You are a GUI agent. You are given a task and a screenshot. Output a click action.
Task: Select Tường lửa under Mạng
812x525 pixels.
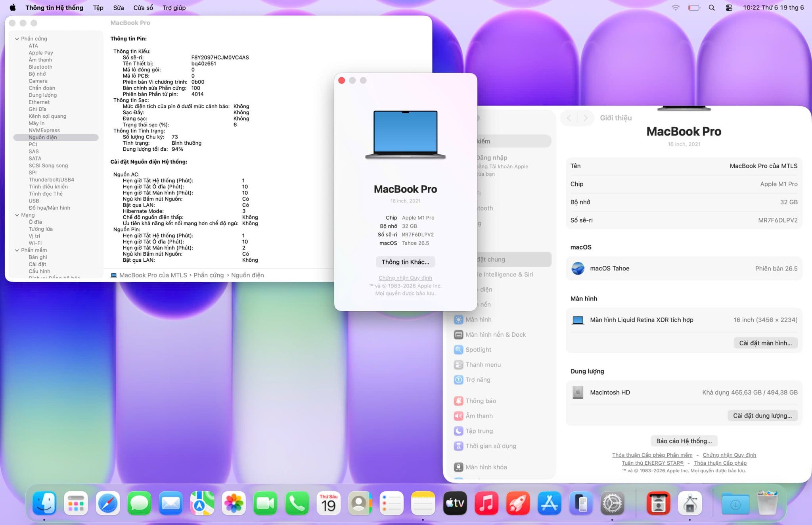(40, 229)
